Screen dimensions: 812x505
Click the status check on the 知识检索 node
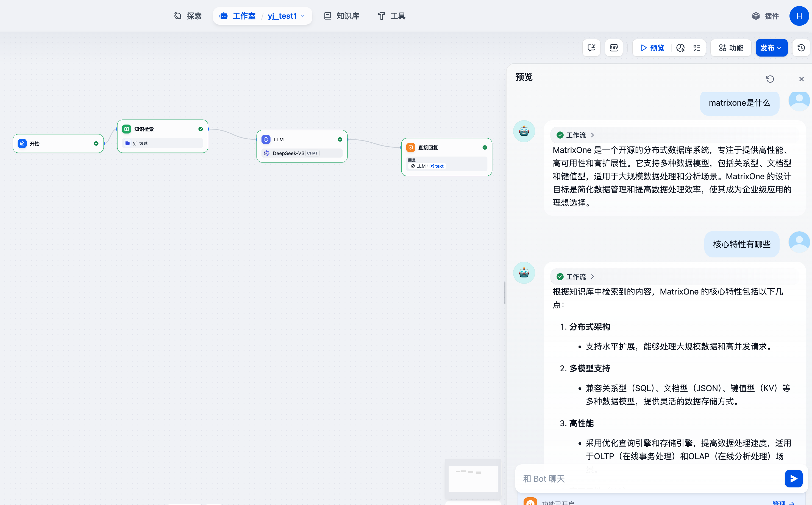pos(201,129)
